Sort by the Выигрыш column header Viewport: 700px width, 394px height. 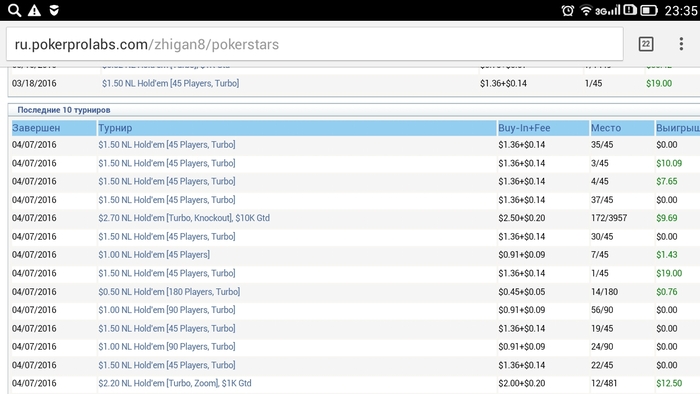[677, 128]
